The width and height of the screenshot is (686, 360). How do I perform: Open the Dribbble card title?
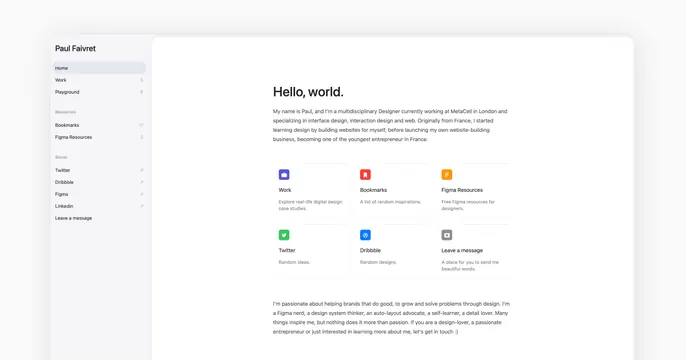click(x=370, y=250)
